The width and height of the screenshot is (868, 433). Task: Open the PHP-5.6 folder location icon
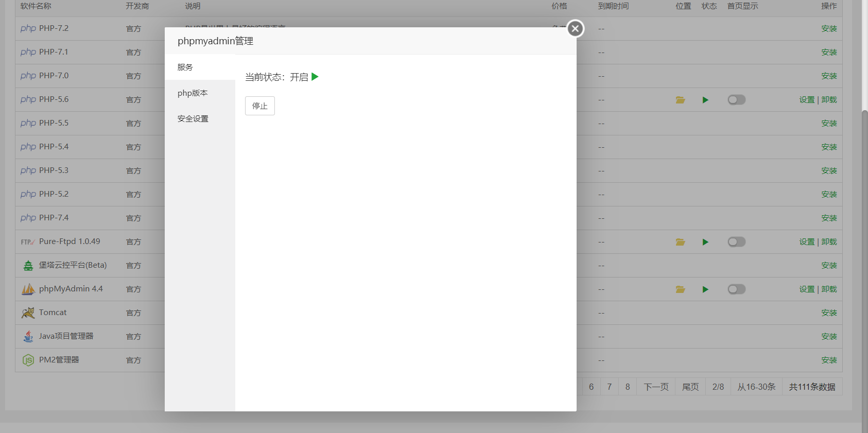coord(680,100)
